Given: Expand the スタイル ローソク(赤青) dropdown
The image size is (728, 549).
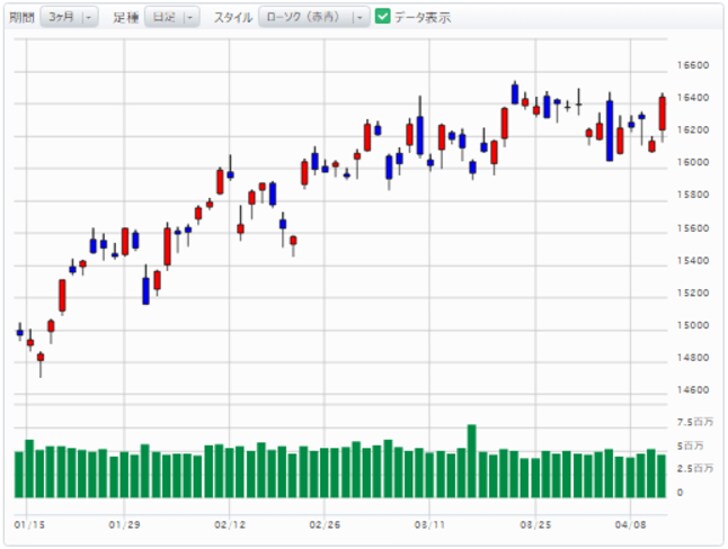Looking at the screenshot, I should (313, 17).
